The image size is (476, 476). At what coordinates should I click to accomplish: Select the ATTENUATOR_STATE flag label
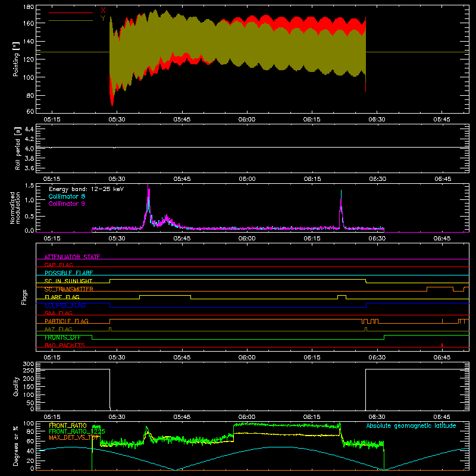72,257
